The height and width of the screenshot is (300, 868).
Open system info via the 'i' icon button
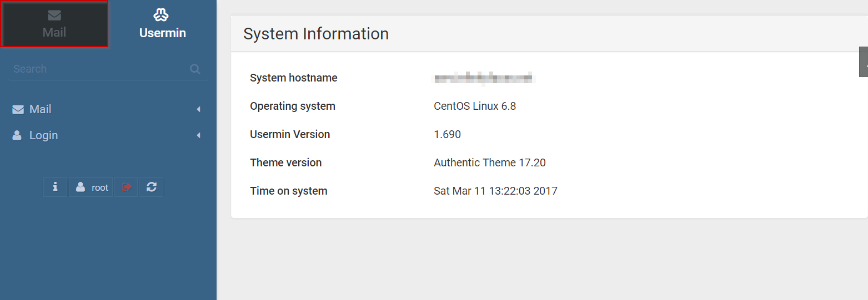point(55,187)
